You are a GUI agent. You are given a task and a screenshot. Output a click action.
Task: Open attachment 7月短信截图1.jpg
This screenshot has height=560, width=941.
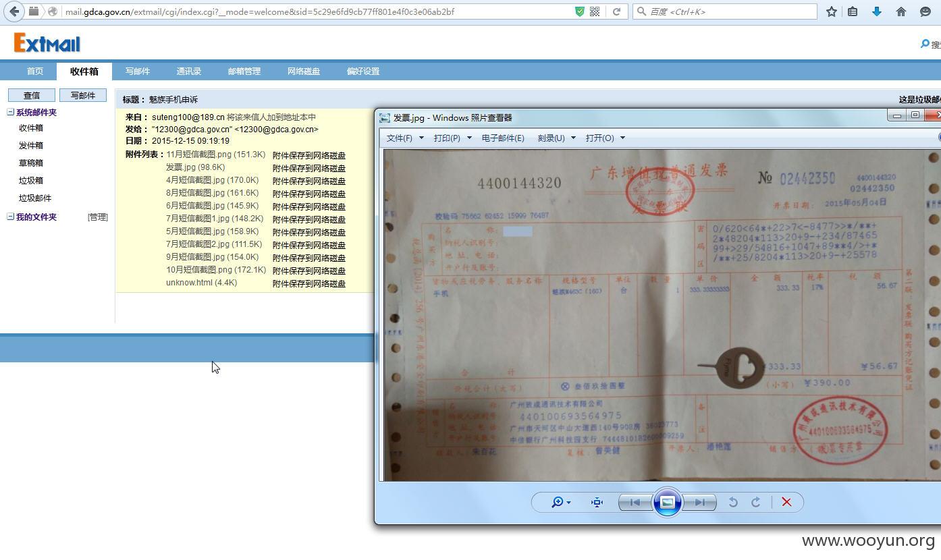click(x=215, y=219)
